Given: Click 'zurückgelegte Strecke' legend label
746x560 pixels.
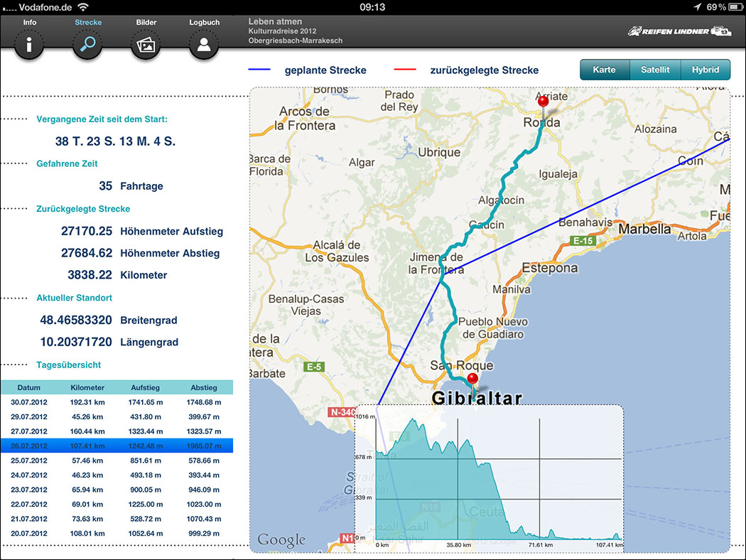Looking at the screenshot, I should [x=485, y=70].
